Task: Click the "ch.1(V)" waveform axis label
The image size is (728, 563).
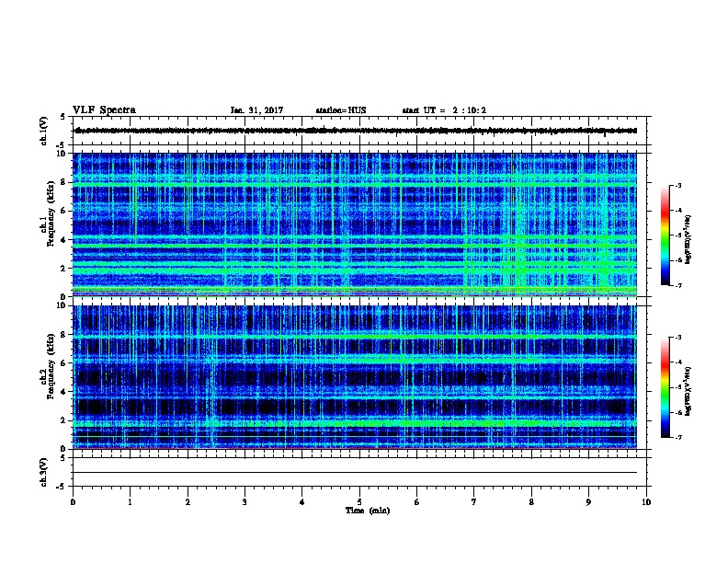Action: [43, 131]
